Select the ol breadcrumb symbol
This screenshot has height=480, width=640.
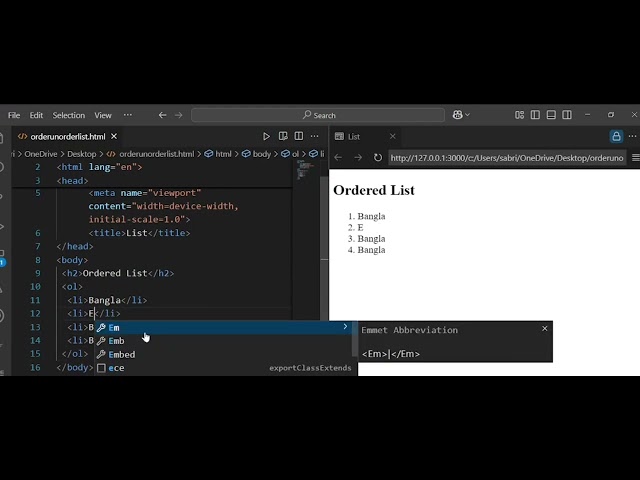coord(295,154)
